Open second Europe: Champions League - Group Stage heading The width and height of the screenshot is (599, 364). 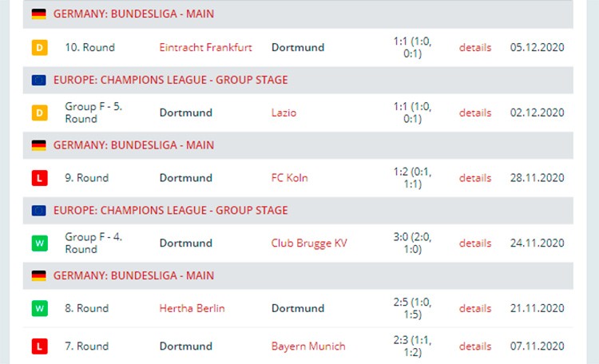tap(170, 211)
